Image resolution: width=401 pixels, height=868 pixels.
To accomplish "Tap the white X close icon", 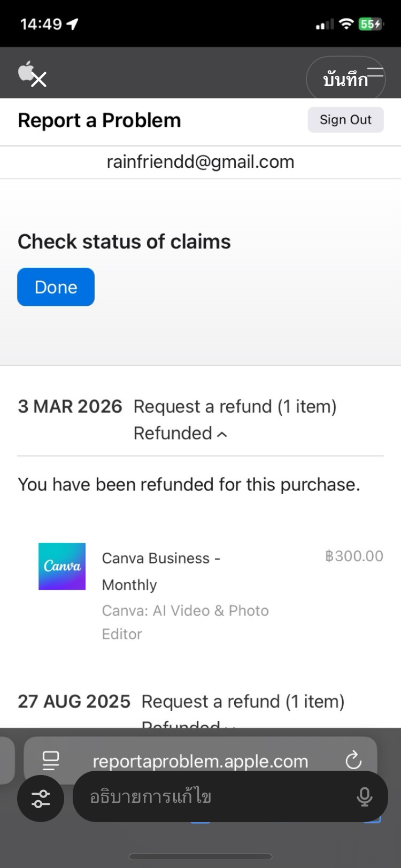I will [x=39, y=80].
